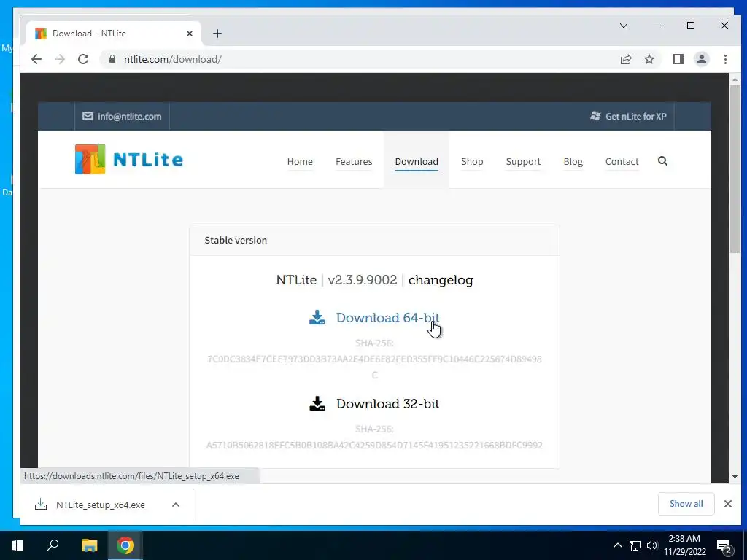This screenshot has height=560, width=747.
Task: Click the disabled forward navigation arrow
Action: 60,59
